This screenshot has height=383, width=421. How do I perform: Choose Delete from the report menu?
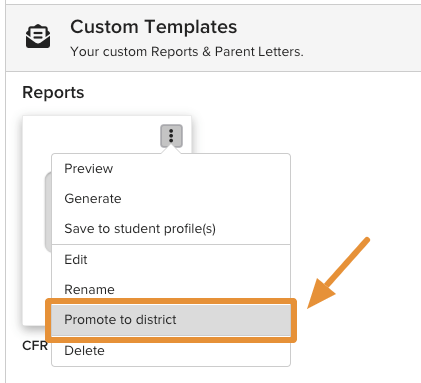tap(171, 351)
